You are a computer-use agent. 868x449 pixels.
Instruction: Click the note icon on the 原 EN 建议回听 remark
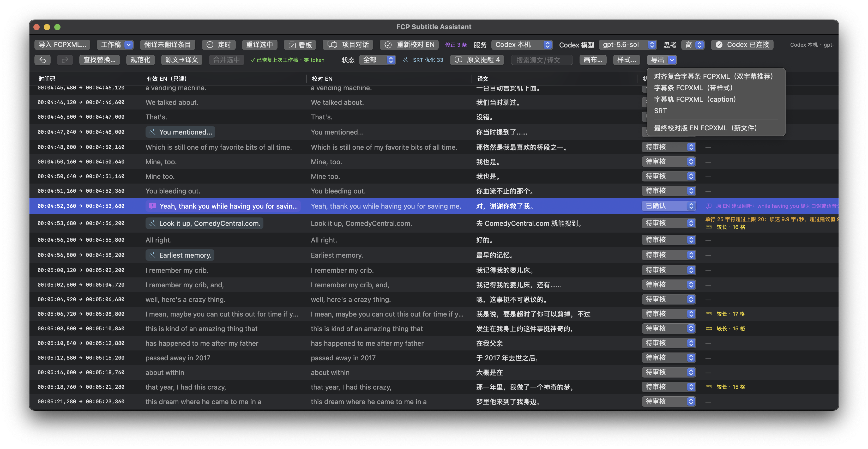[709, 206]
